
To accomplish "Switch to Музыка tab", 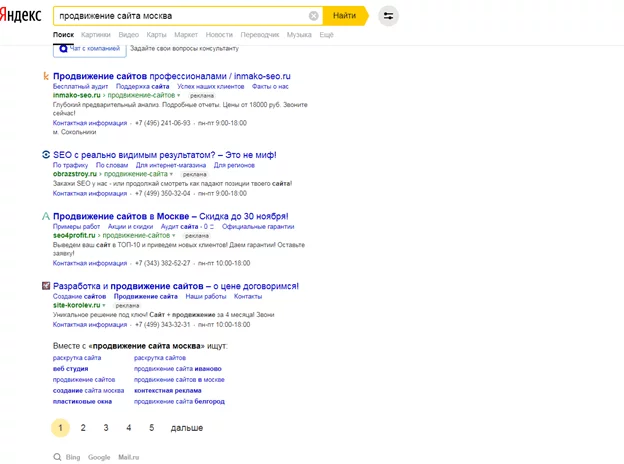I will pos(299,35).
